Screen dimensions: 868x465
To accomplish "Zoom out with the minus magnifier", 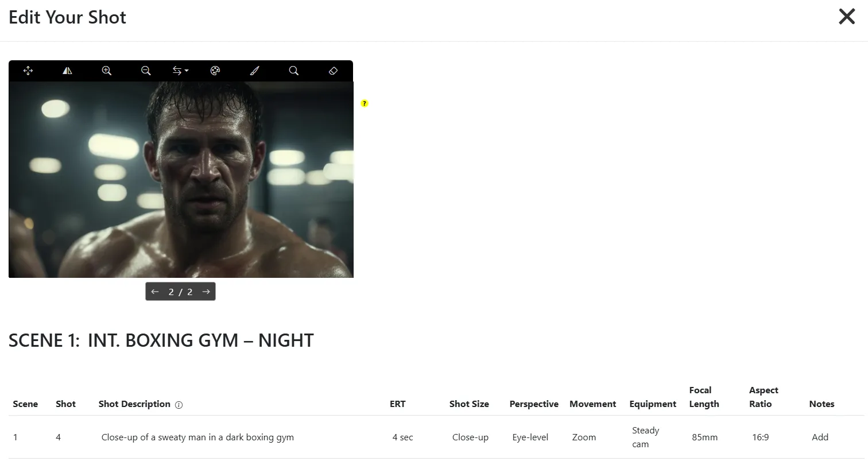I will [146, 71].
